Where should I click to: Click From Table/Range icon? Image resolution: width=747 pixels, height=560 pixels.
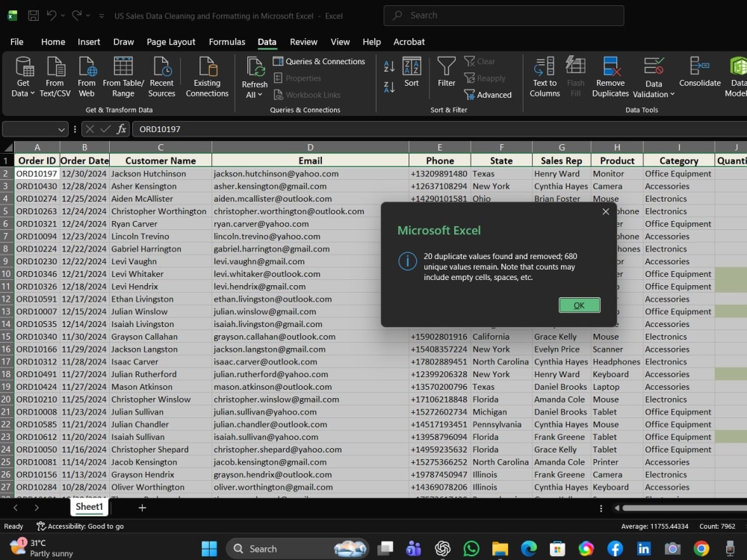pos(123,77)
